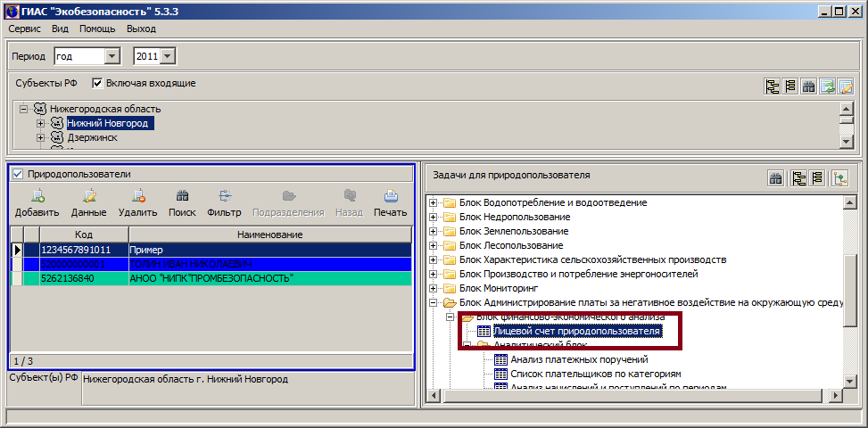Expand the Блок Мониторинг folder
This screenshot has height=428, width=868.
434,289
